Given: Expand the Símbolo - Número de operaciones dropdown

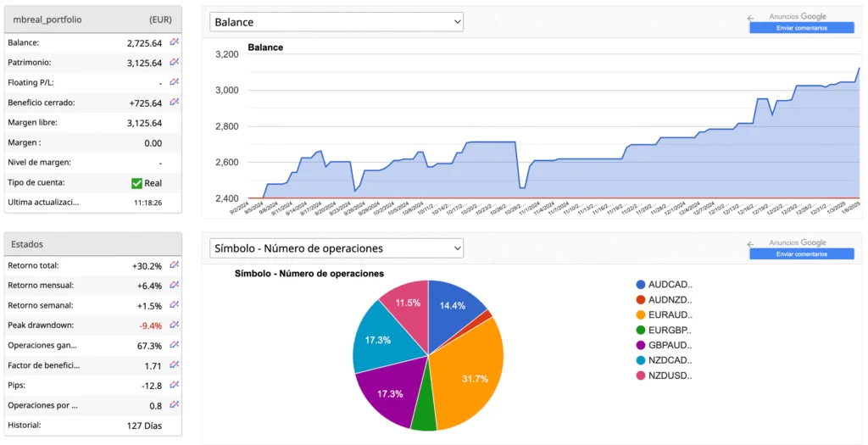Looking at the screenshot, I should [x=337, y=248].
